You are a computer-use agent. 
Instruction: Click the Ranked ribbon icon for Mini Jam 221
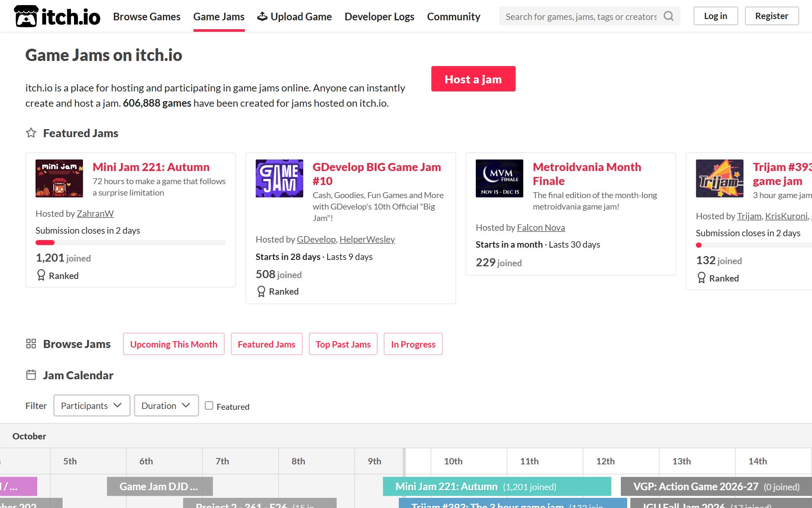[41, 275]
